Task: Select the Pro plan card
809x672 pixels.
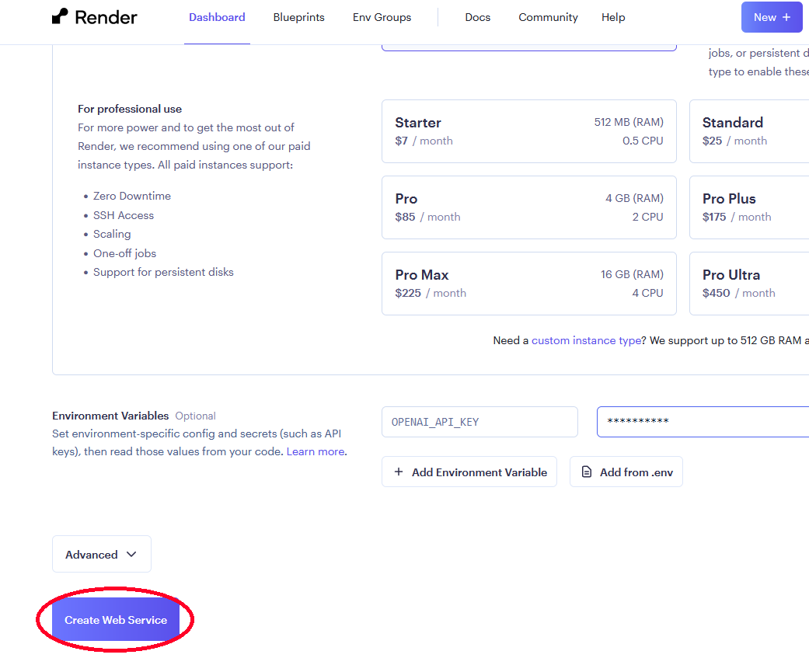Action: point(528,207)
